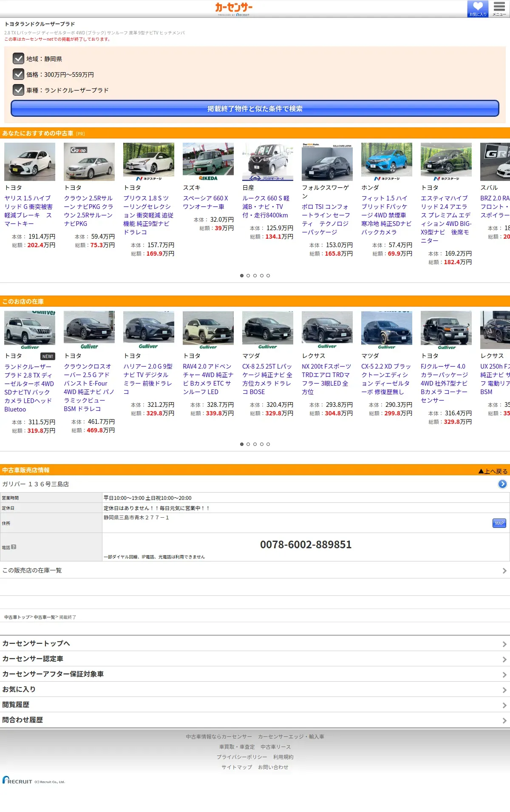Open ポロ TSI コンフォートライン link

(x=326, y=220)
